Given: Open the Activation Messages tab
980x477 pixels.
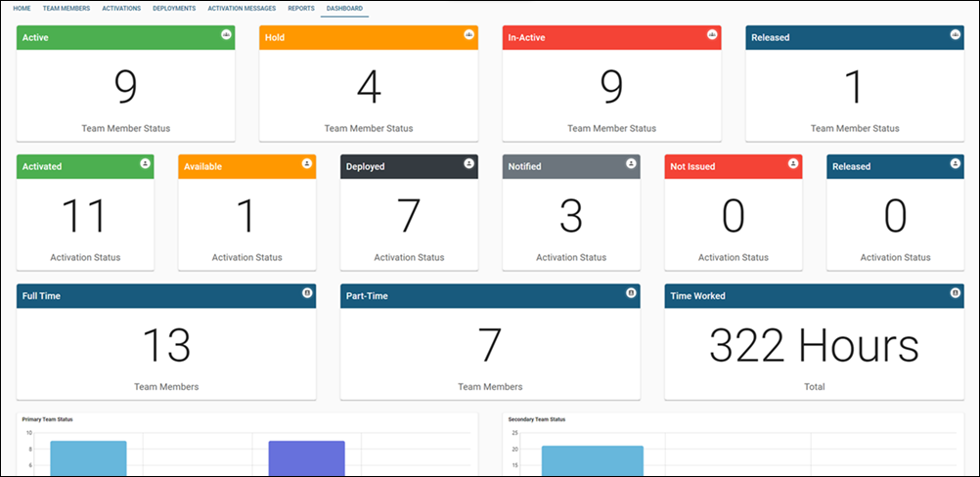Looking at the screenshot, I should [x=242, y=8].
